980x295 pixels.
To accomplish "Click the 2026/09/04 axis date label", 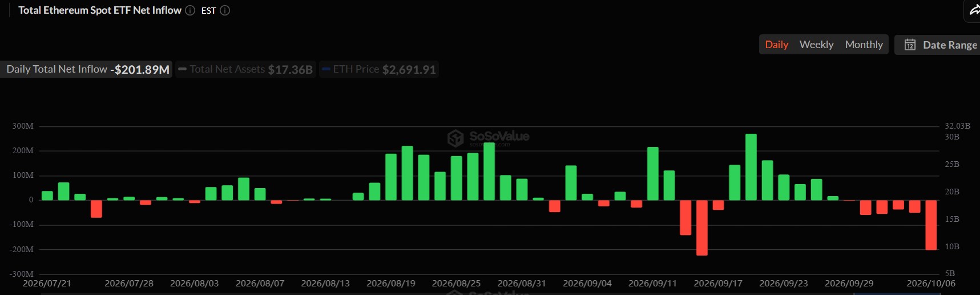I will pos(587,284).
